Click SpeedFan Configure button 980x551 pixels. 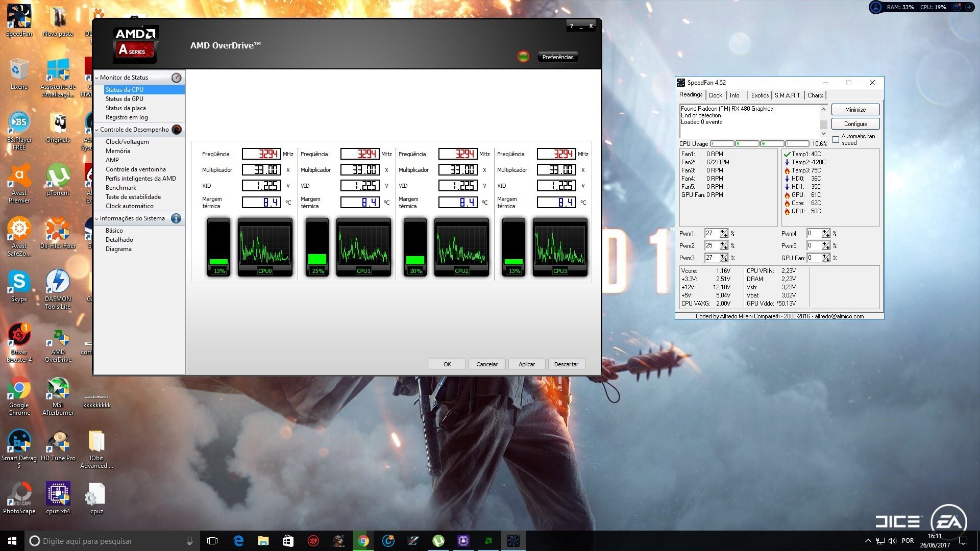(855, 124)
